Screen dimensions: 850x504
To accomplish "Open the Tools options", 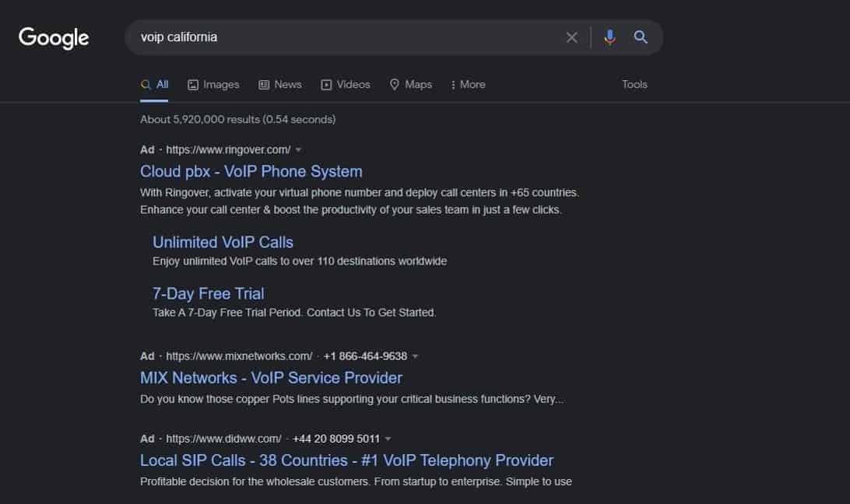I will click(x=634, y=85).
